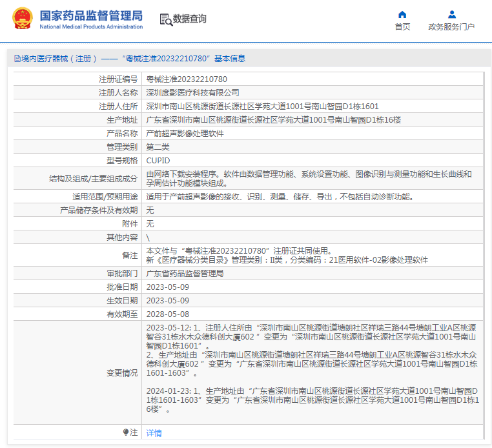Click the 审批部门 row label

(x=122, y=274)
